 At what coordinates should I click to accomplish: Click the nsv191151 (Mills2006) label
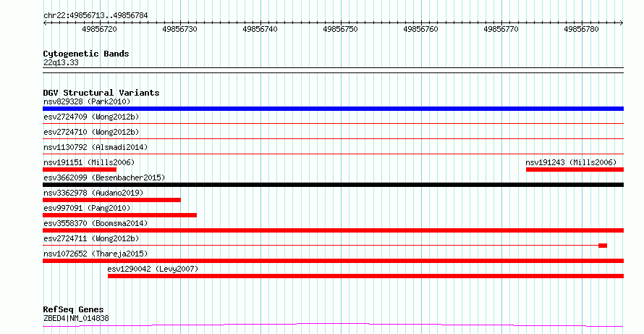(89, 162)
